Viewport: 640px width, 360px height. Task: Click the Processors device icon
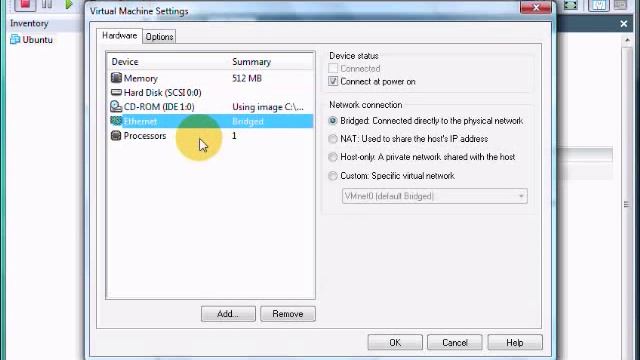(x=116, y=136)
